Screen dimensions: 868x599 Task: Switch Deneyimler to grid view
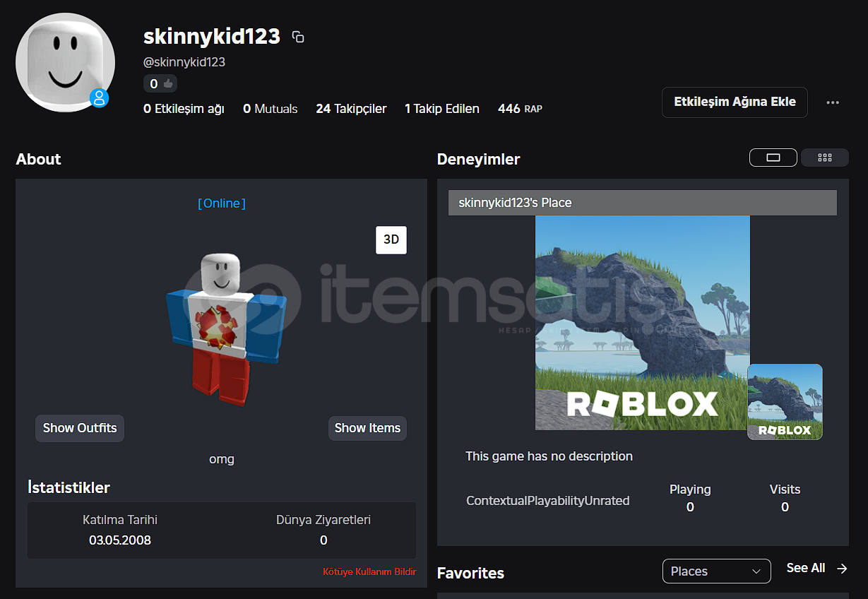pyautogui.click(x=825, y=158)
